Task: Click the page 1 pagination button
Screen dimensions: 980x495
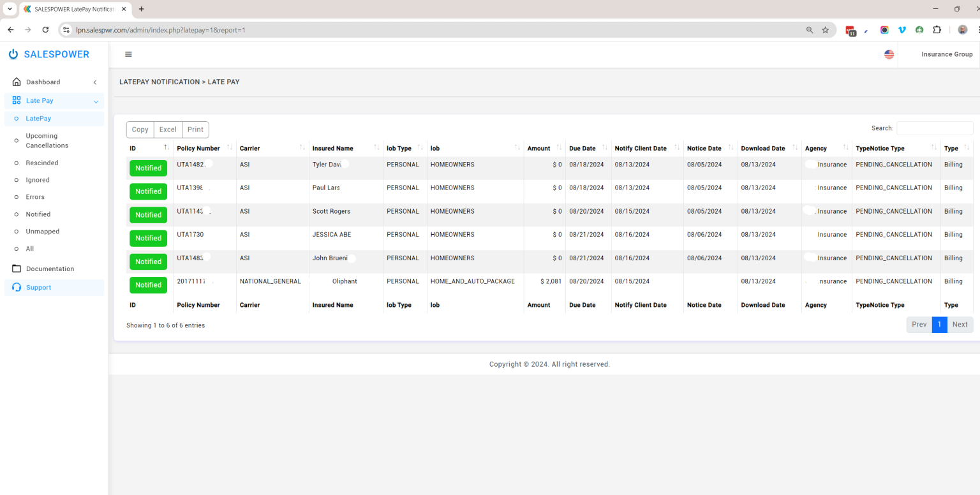Action: point(939,325)
